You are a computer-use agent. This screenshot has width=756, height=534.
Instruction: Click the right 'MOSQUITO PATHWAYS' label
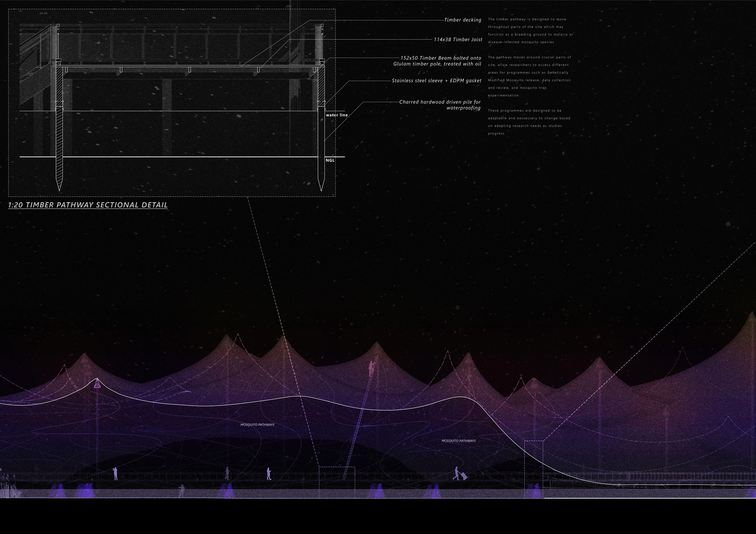[458, 441]
